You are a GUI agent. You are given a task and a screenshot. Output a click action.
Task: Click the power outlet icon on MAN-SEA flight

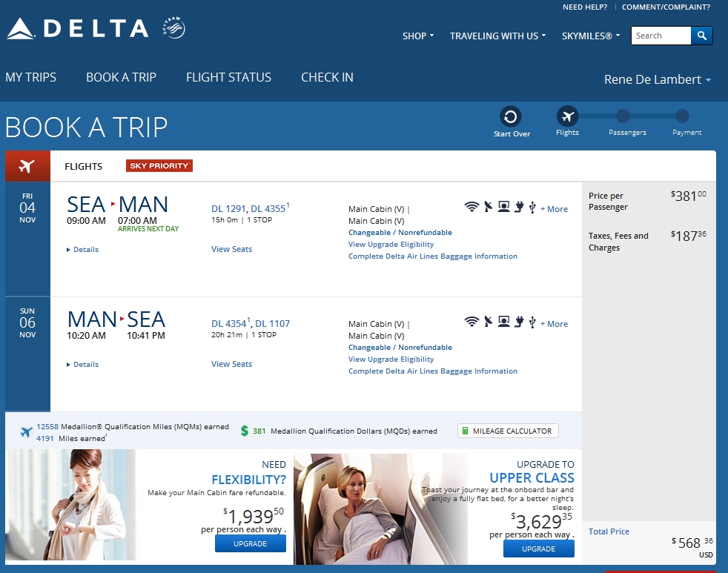click(520, 321)
